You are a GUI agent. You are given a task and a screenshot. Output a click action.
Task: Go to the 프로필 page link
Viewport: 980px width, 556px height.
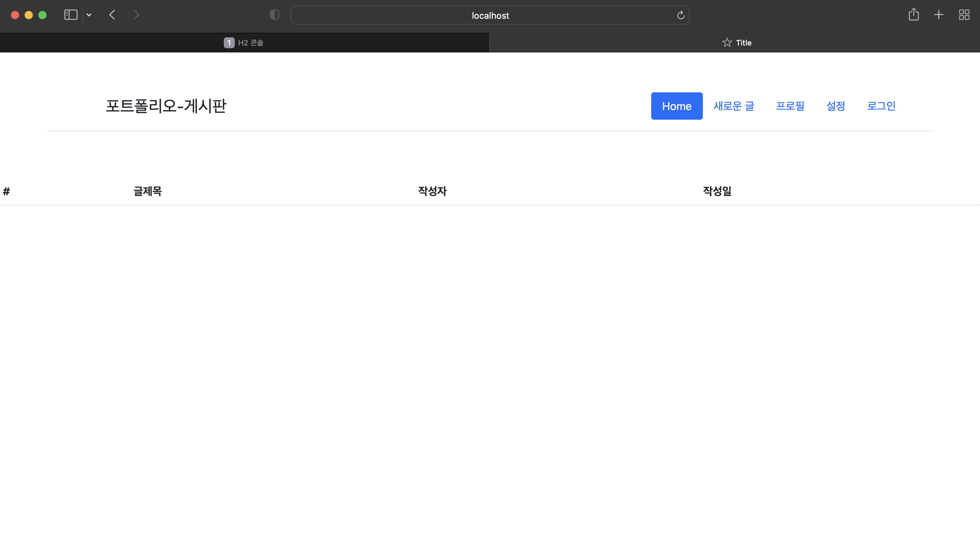pyautogui.click(x=790, y=106)
